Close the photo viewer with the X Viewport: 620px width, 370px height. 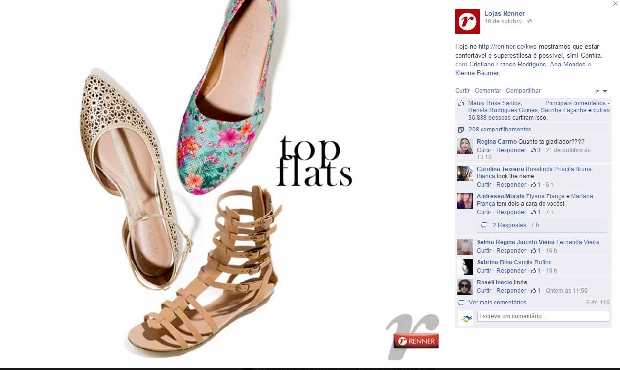pos(615,3)
